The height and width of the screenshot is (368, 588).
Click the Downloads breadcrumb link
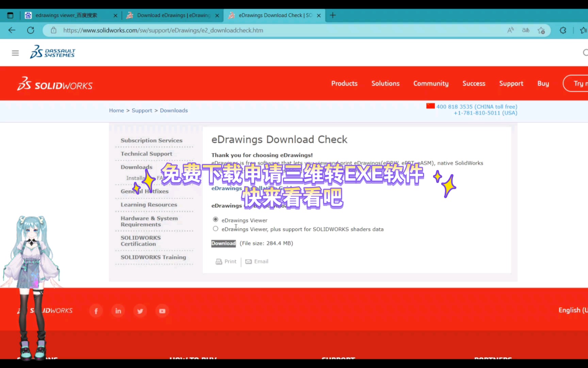pos(174,110)
